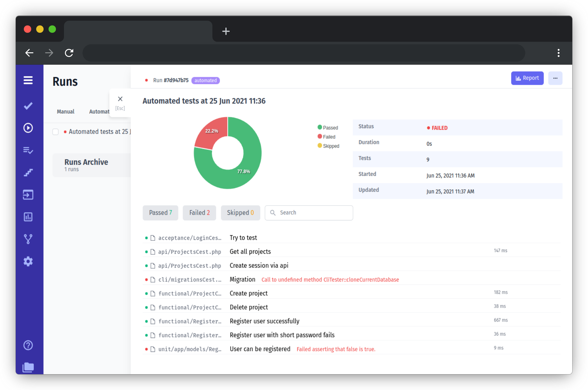This screenshot has height=390, width=588.
Task: Open the hamburger menu in sidebar
Action: click(28, 80)
